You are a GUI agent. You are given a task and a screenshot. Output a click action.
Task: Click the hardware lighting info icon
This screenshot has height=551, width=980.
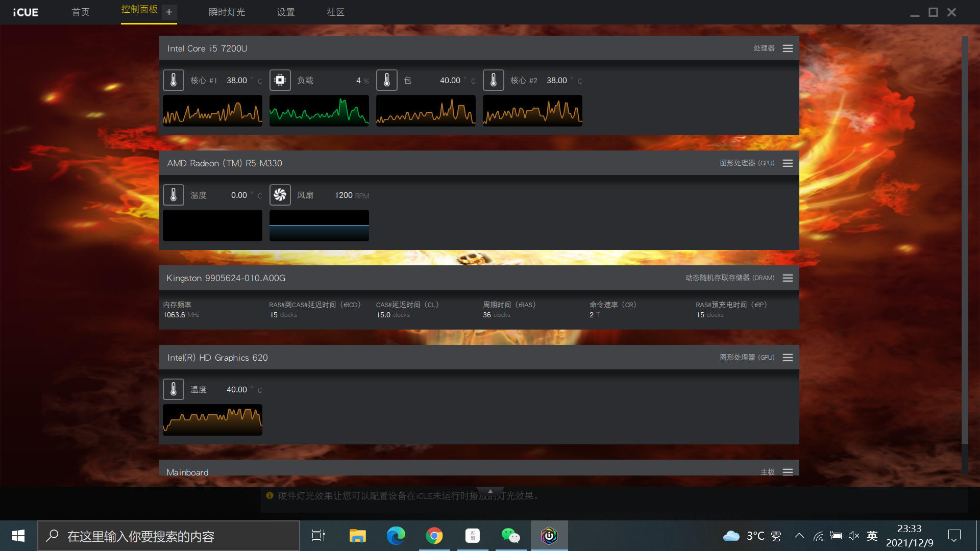[269, 495]
